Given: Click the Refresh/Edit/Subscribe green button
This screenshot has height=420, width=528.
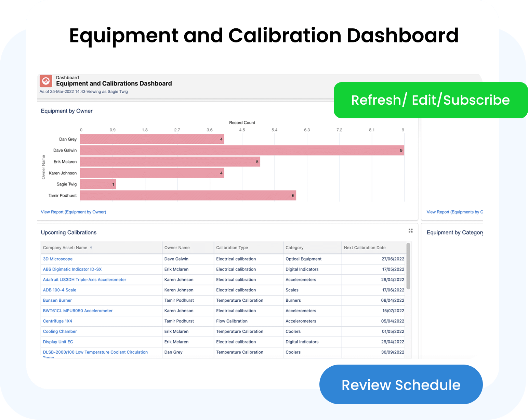Looking at the screenshot, I should (430, 100).
